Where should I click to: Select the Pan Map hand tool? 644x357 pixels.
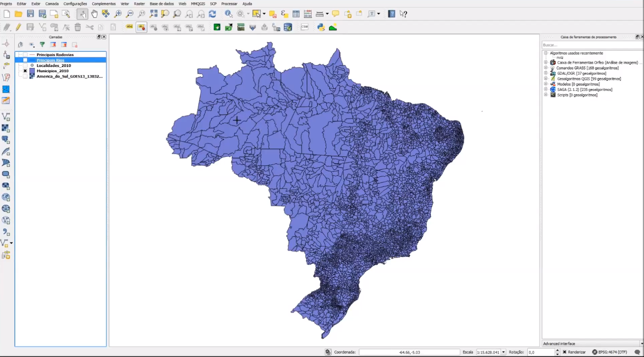tap(94, 14)
